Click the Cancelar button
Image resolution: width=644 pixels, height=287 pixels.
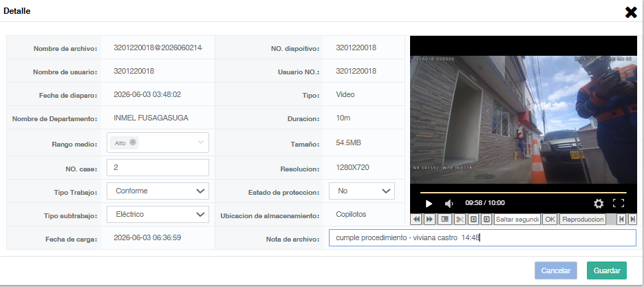[x=556, y=270]
